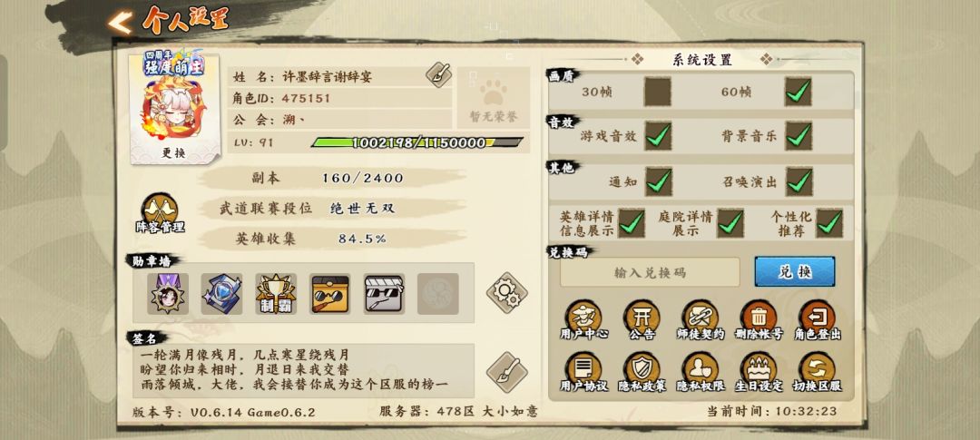The width and height of the screenshot is (980, 440).
Task: Enable the 30帧 frame rate checkbox
Action: click(x=658, y=92)
